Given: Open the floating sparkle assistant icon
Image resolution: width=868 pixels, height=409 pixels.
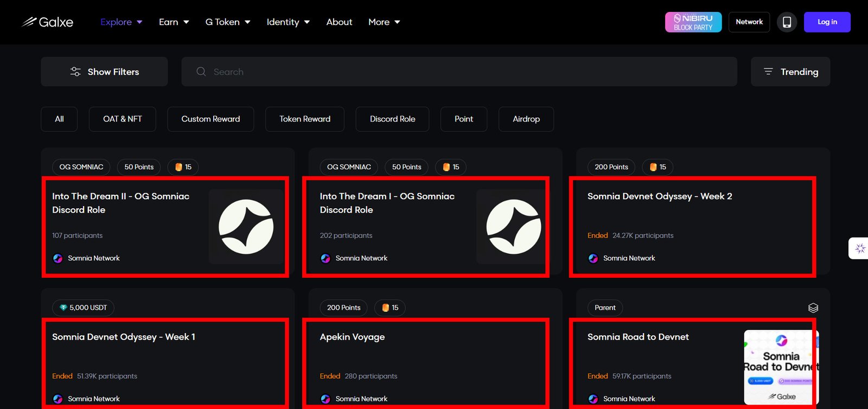Looking at the screenshot, I should click(x=860, y=248).
